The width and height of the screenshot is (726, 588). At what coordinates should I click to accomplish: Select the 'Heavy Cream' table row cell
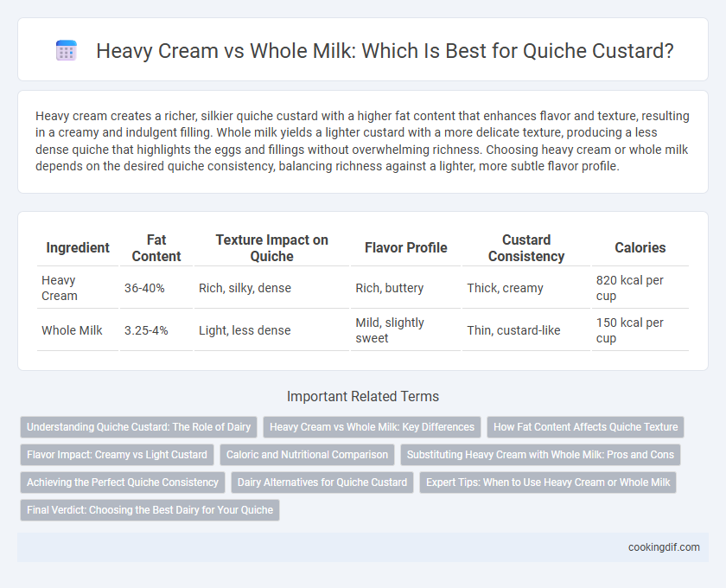[x=78, y=288]
